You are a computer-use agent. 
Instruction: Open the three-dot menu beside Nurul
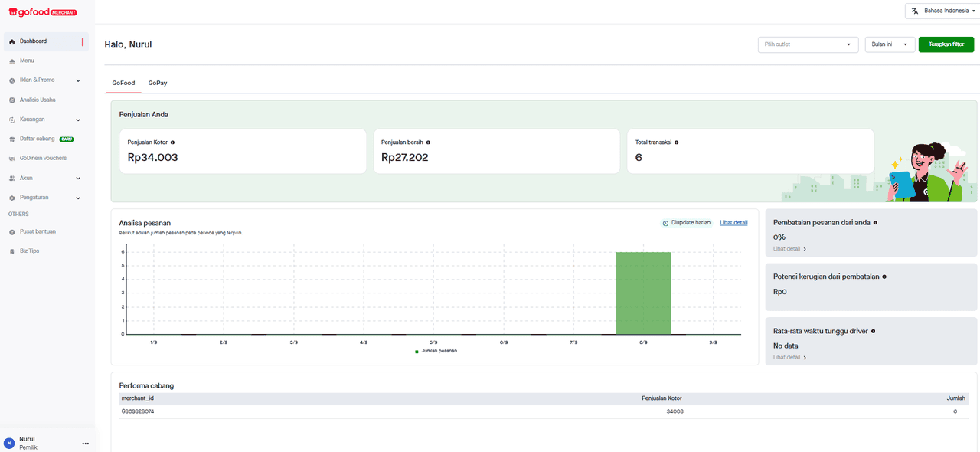[x=86, y=444]
